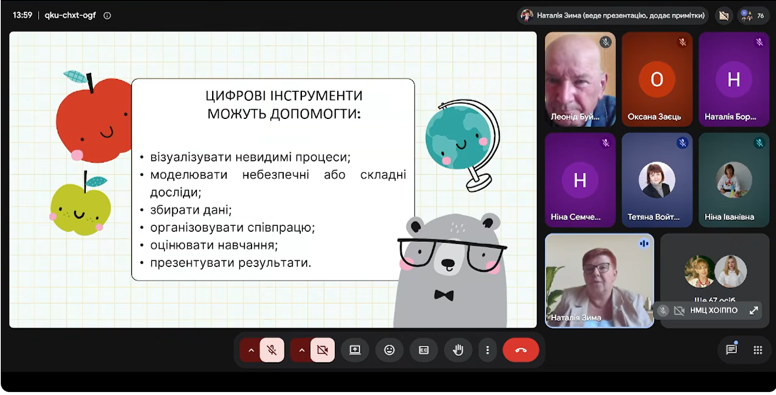Show meeting details info icon near code

107,15
